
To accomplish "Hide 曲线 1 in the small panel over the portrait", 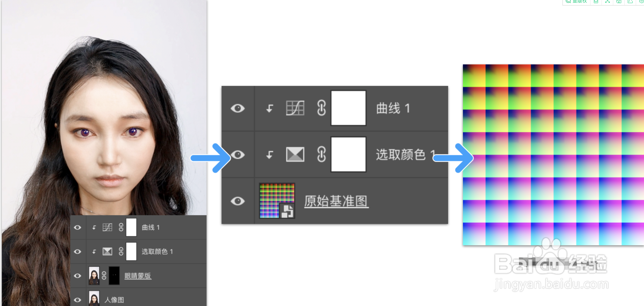I will (x=78, y=227).
